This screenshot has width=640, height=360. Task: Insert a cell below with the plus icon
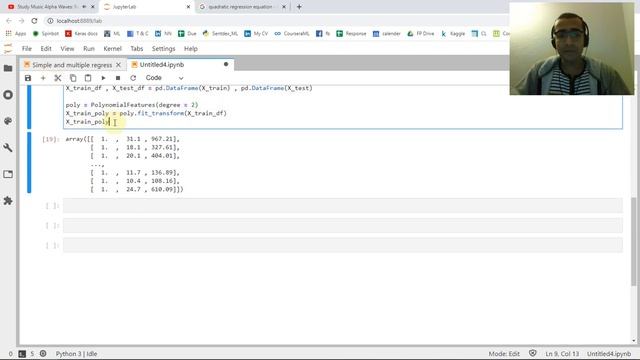43,78
